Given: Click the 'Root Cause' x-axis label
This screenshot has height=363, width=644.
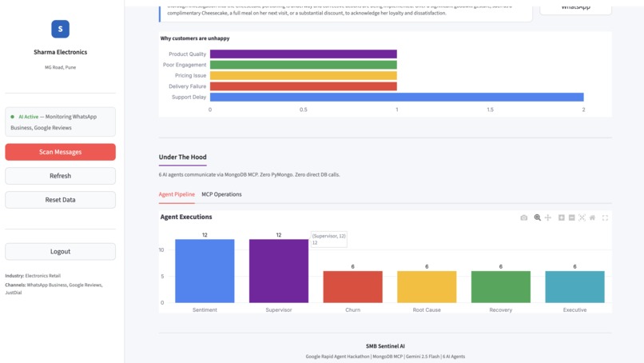Looking at the screenshot, I should tap(427, 310).
